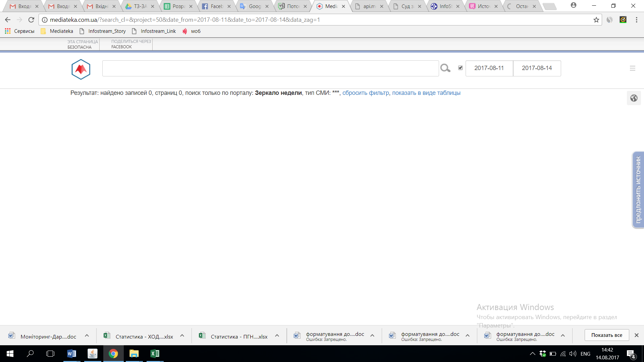This screenshot has width=644, height=362.
Task: Click the 2017-08-11 start date field
Action: pyautogui.click(x=489, y=68)
